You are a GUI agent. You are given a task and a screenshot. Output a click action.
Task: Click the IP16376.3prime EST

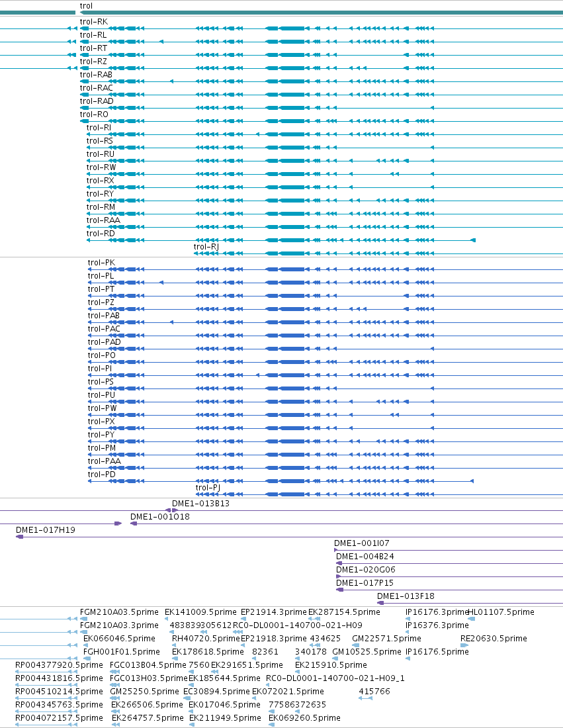point(437,625)
